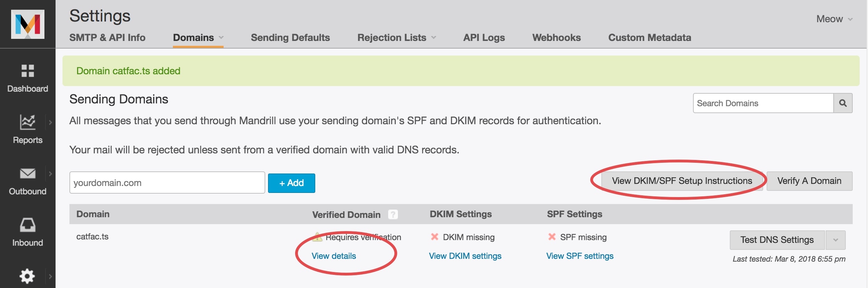Open the Inbound tray icon
This screenshot has height=288, width=868.
click(x=28, y=225)
